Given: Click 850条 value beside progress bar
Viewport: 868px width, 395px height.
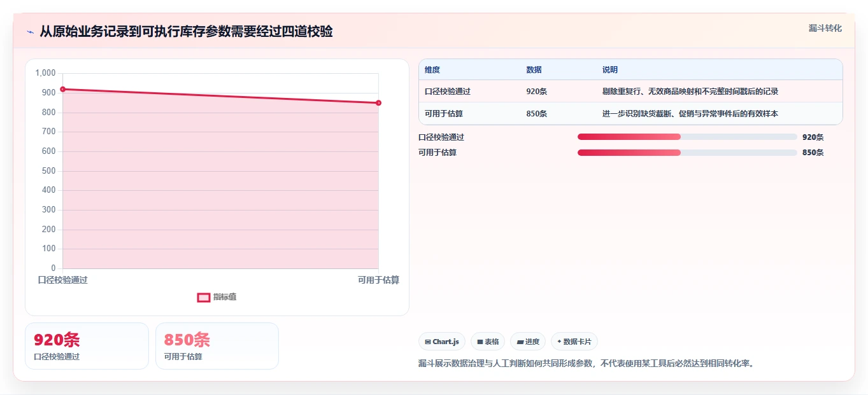Looking at the screenshot, I should (x=813, y=153).
